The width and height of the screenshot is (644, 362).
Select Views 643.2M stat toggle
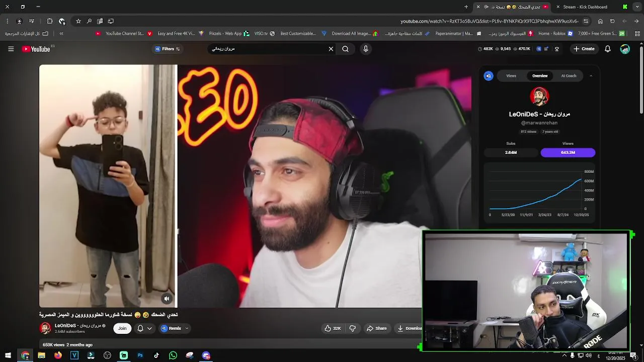(568, 152)
